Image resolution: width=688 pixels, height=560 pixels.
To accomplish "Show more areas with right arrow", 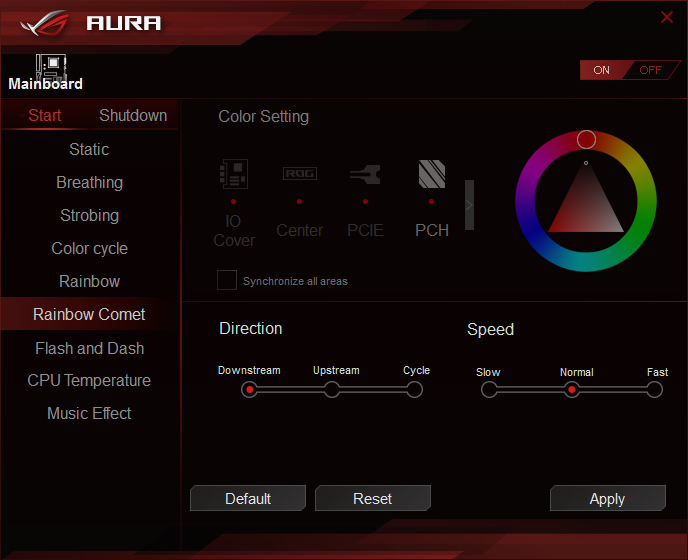I will point(469,205).
